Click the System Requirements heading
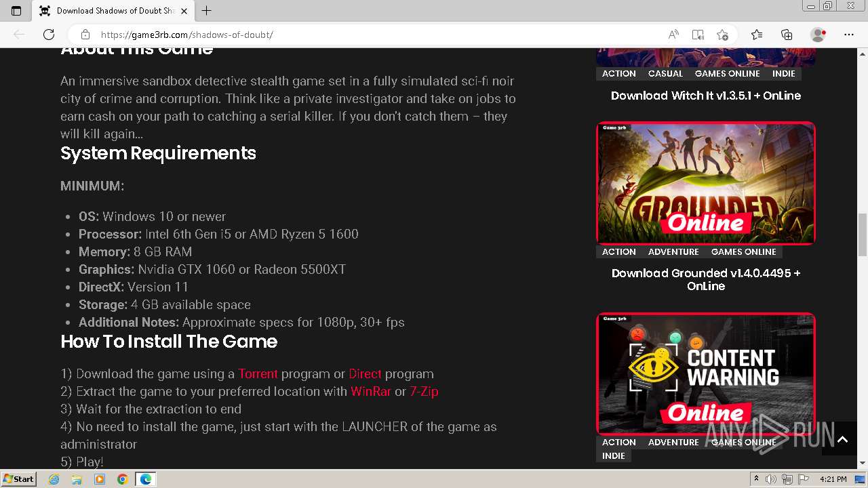868x488 pixels. pos(158,153)
